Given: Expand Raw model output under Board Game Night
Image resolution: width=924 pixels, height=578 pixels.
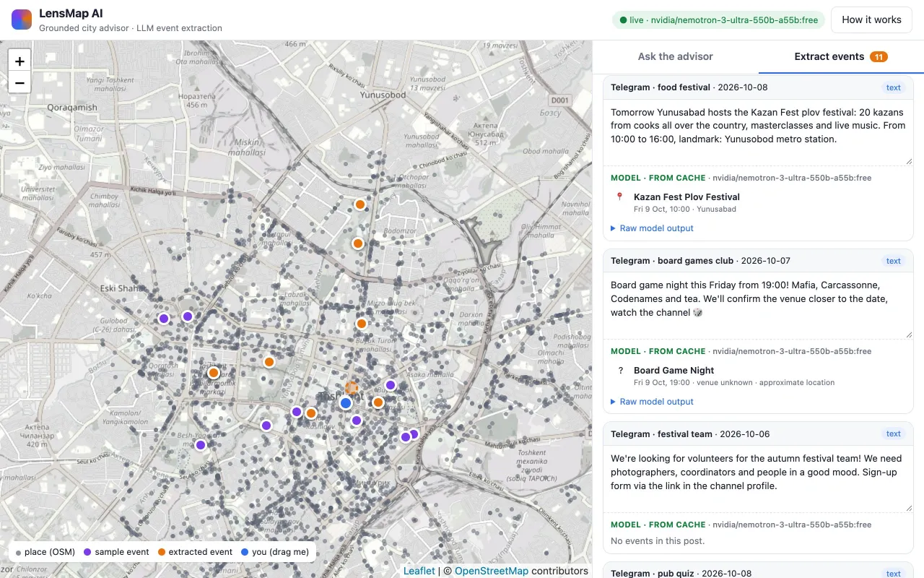Looking at the screenshot, I should [x=652, y=402].
